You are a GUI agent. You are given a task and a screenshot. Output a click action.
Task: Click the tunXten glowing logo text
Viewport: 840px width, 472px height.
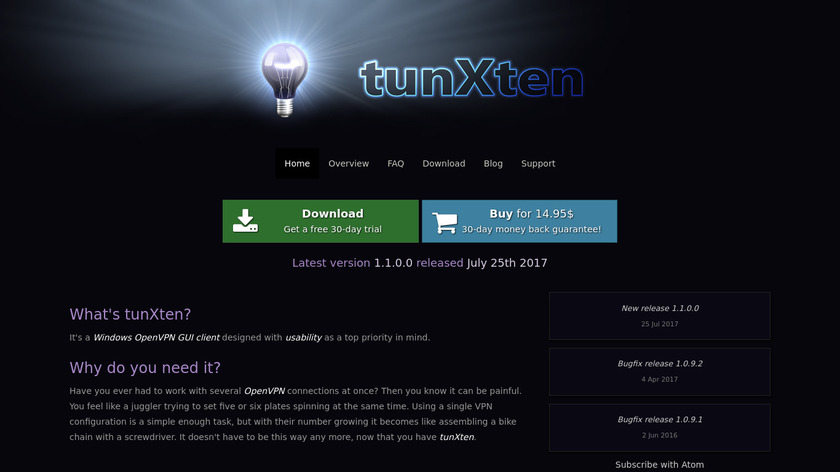[x=471, y=78]
